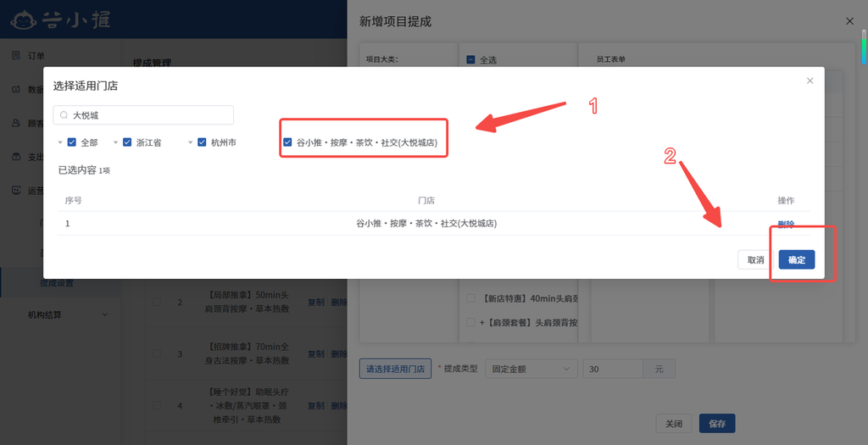The height and width of the screenshot is (445, 868).
Task: Click 确定 to confirm store selection
Action: click(x=797, y=259)
